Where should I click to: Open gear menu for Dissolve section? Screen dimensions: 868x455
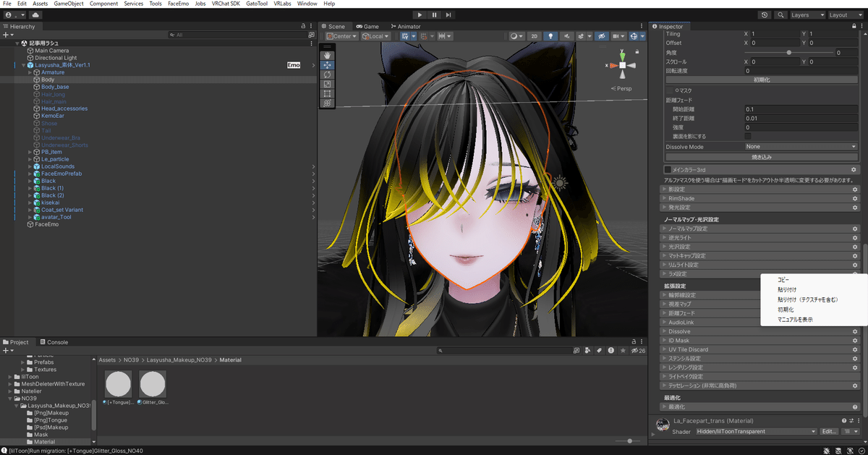[854, 331]
